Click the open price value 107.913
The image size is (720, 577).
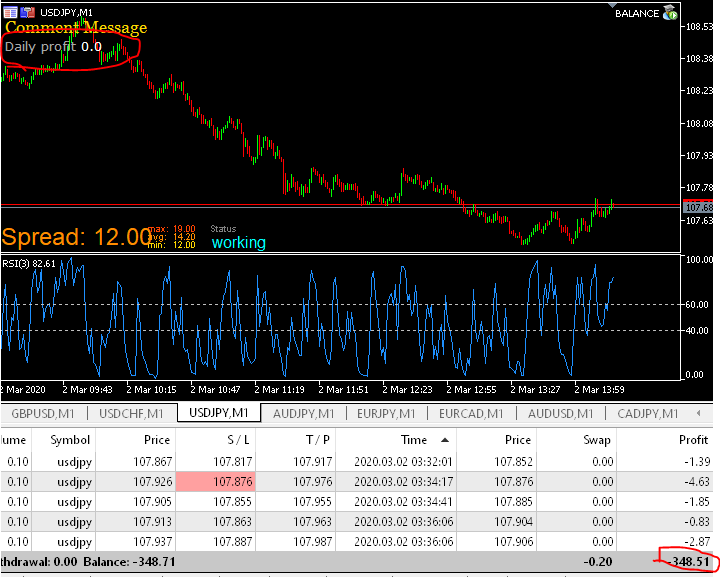click(152, 521)
